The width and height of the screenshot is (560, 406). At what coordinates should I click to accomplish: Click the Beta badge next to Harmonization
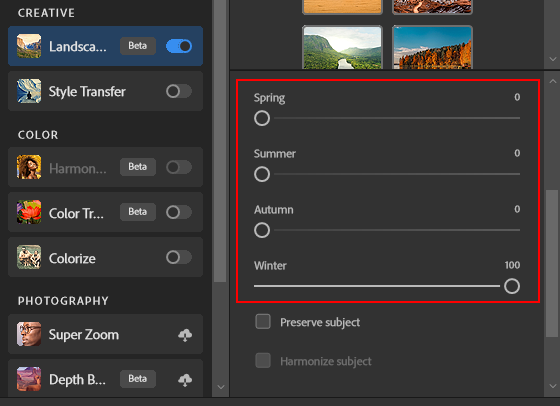(x=138, y=167)
